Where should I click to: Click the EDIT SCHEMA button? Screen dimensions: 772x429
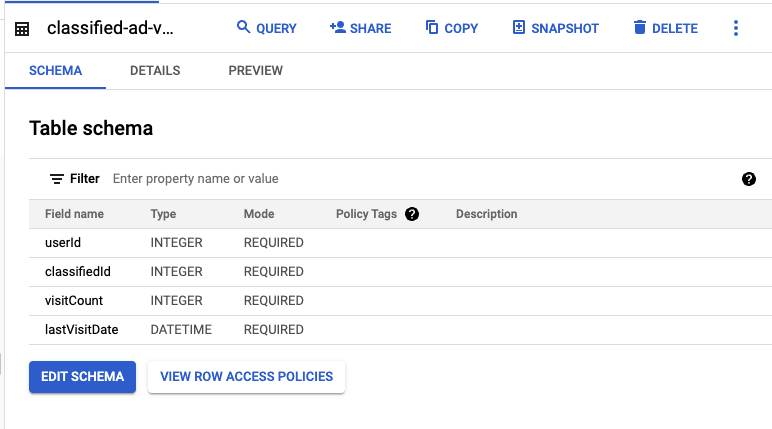coord(82,377)
